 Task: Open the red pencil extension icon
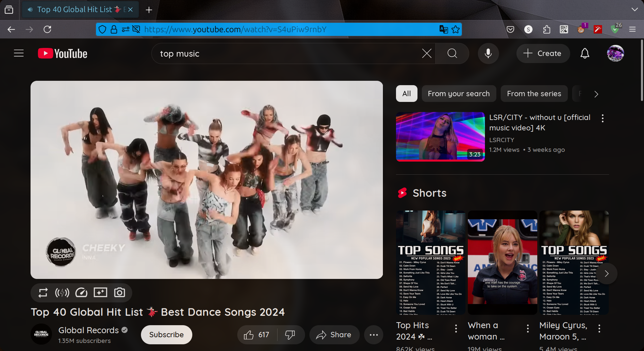click(x=598, y=30)
